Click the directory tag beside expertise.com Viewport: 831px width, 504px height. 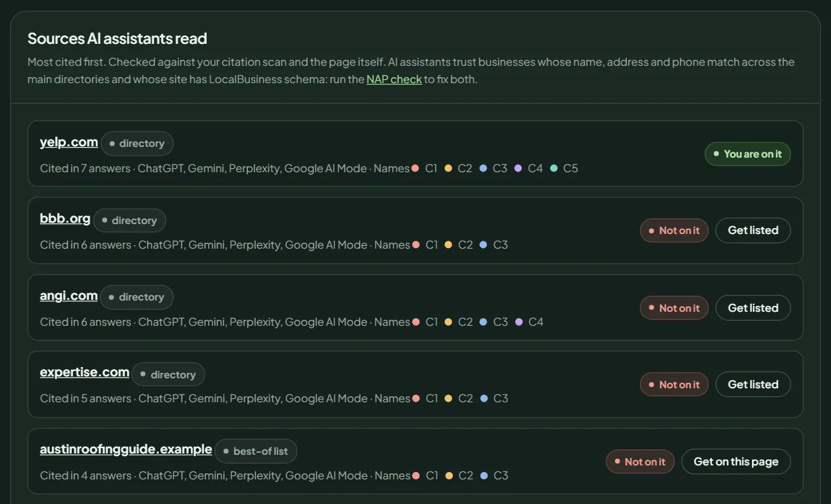(168, 374)
